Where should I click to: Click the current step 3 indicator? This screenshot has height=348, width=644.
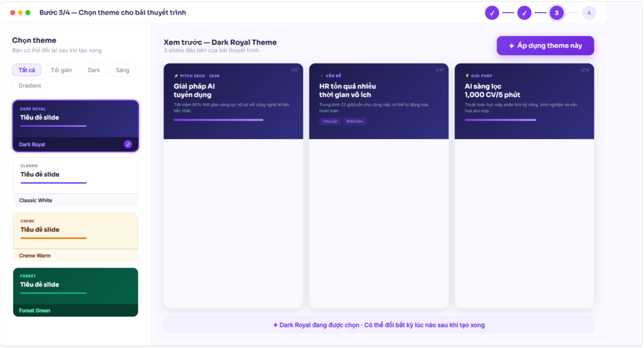tap(557, 13)
